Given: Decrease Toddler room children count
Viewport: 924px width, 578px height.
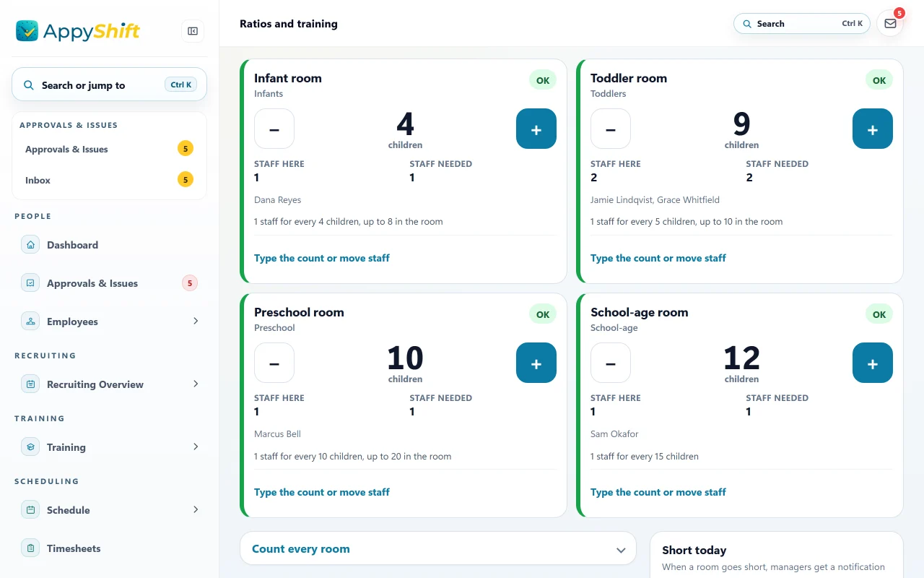Looking at the screenshot, I should (611, 129).
